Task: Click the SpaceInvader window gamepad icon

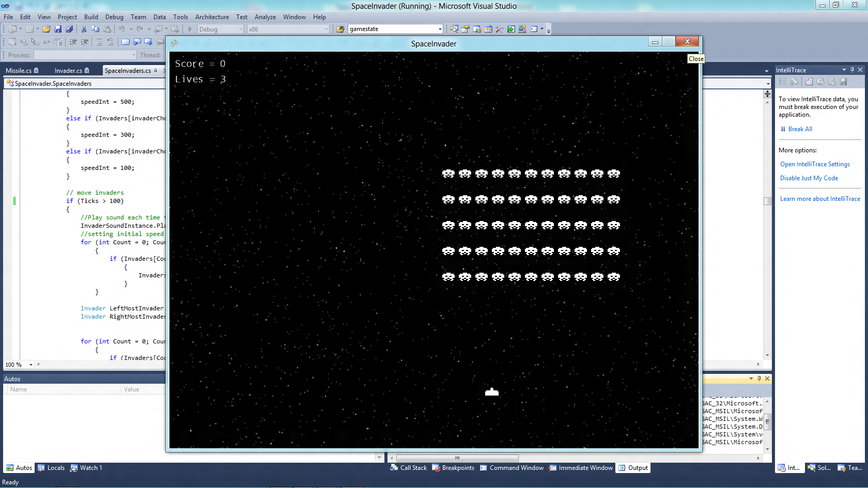Action: (x=175, y=43)
